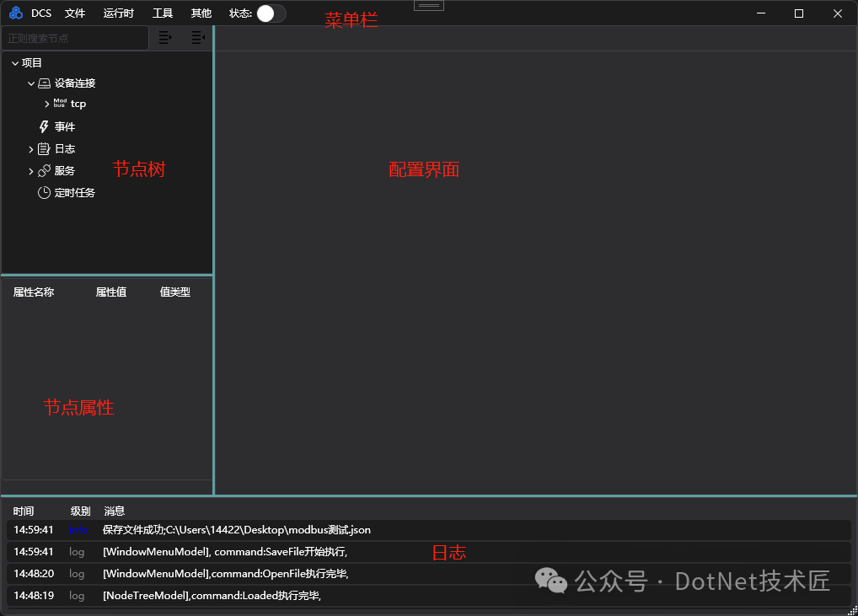
Task: Click the 日志 clipboard icon
Action: (x=43, y=148)
